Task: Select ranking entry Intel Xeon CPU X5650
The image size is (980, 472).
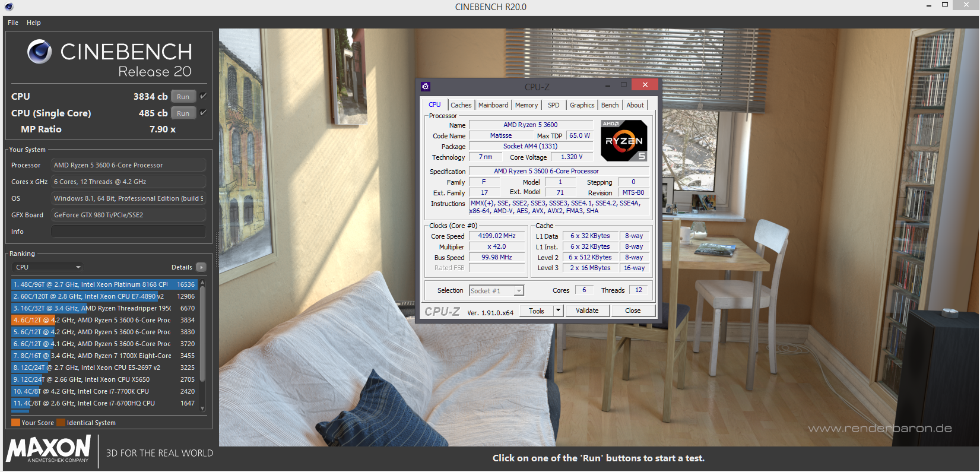Action: [104, 379]
